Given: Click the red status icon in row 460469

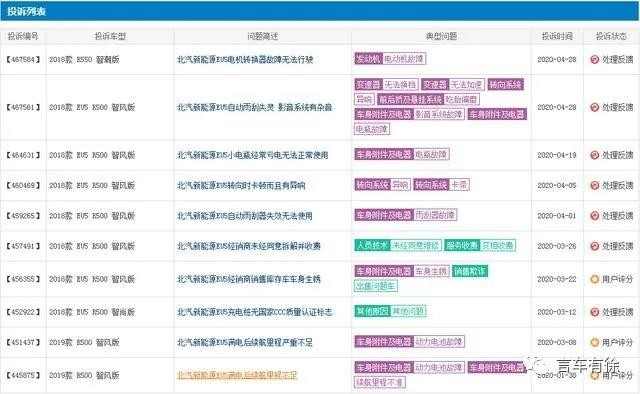Looking at the screenshot, I should [x=594, y=185].
